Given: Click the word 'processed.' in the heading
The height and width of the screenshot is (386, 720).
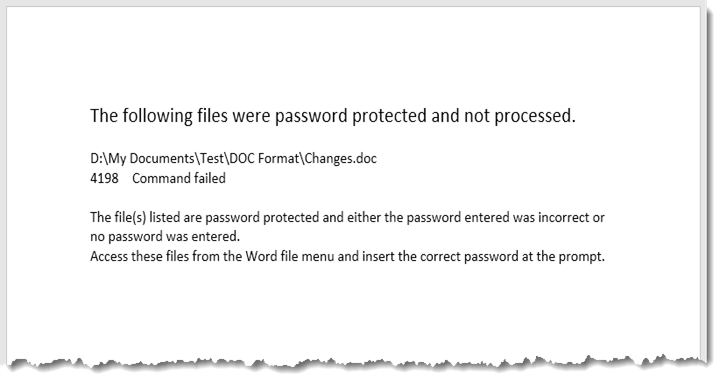Looking at the screenshot, I should [x=534, y=116].
